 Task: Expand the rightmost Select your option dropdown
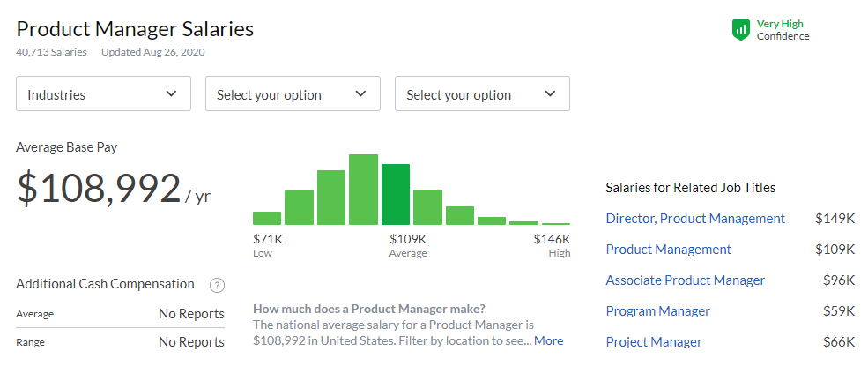tap(482, 94)
